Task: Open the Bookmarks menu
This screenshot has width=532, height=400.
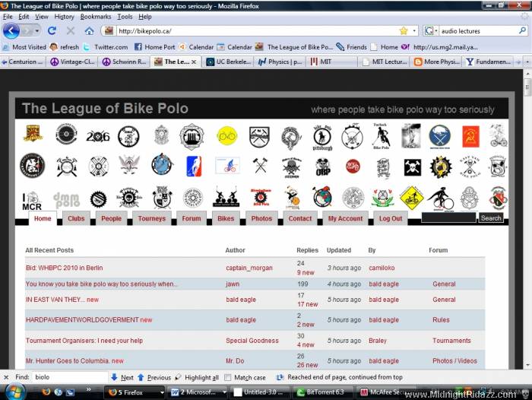Action: (x=96, y=17)
